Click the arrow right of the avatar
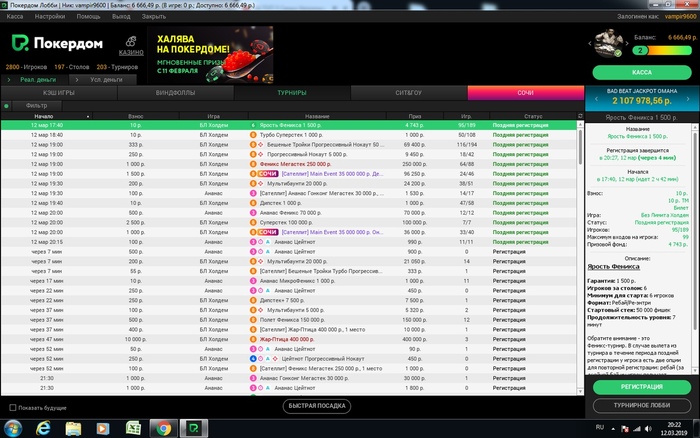 click(x=627, y=43)
